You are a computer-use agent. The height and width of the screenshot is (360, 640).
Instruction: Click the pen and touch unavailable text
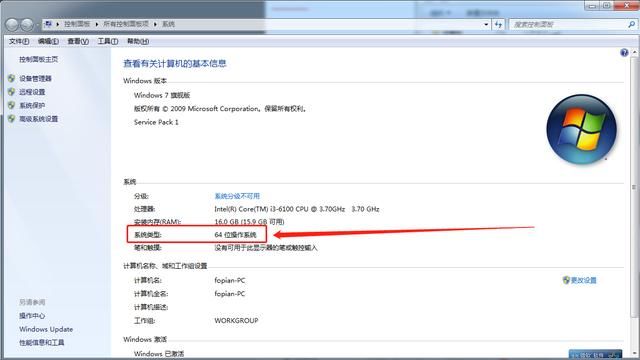pyautogui.click(x=266, y=248)
